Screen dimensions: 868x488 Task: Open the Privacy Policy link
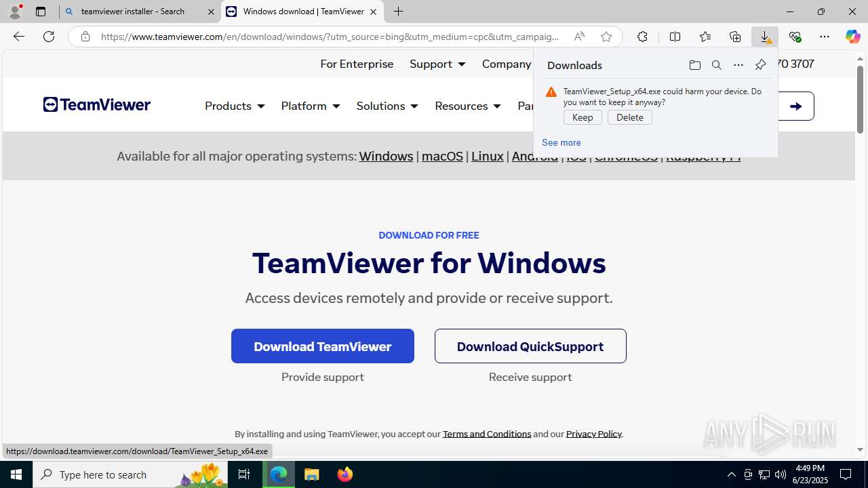click(x=593, y=434)
